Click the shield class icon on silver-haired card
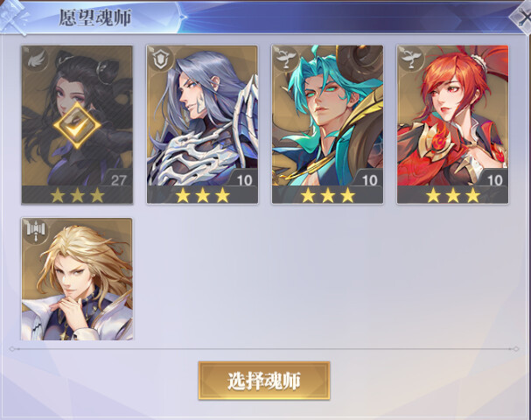This screenshot has width=531, height=420. pyautogui.click(x=161, y=59)
